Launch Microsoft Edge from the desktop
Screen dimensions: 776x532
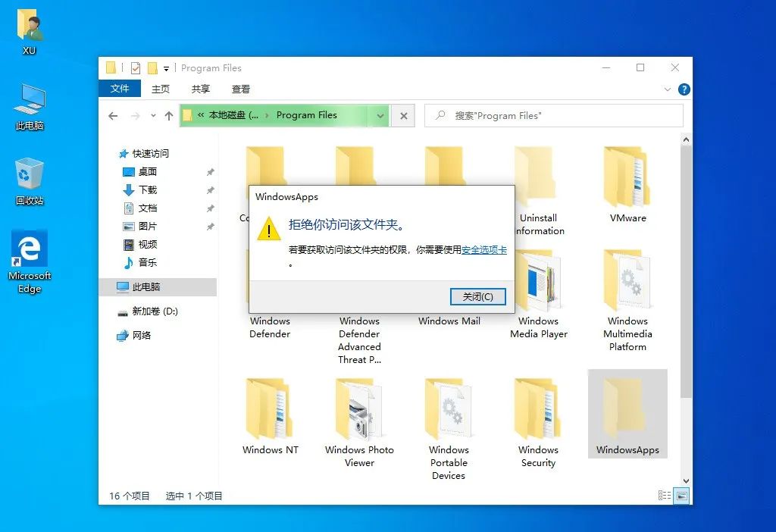click(30, 261)
